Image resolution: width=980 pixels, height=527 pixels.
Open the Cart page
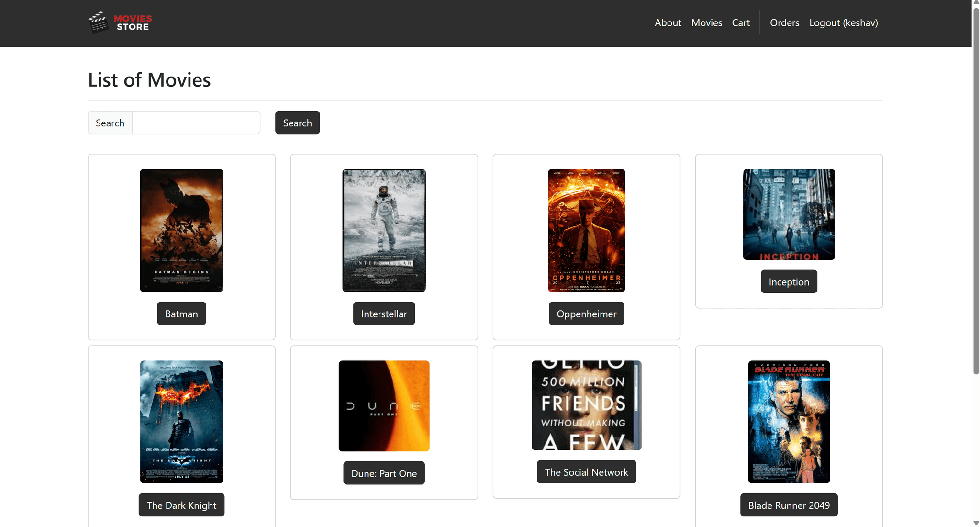(x=741, y=22)
